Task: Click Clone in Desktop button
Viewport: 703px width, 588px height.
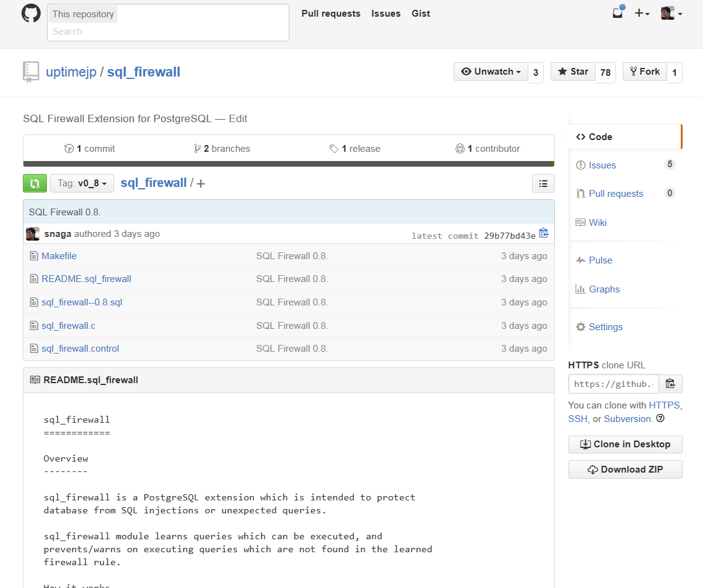Action: click(x=625, y=445)
